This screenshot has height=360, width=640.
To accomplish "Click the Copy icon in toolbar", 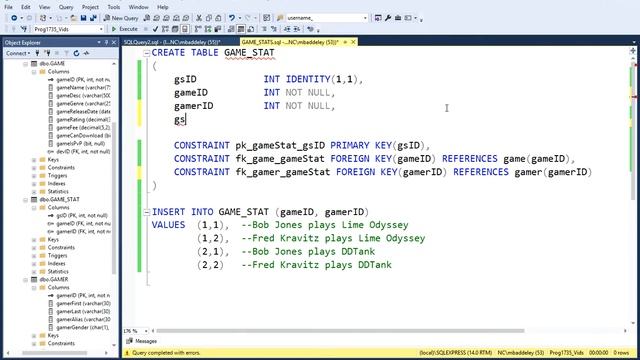I will pyautogui.click(x=209, y=18).
